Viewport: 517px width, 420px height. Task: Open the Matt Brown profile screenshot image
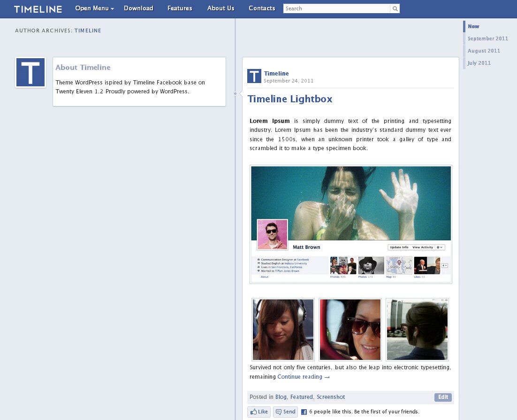[x=351, y=224]
